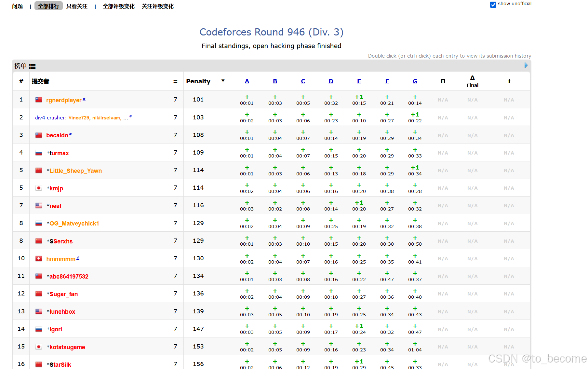
Task: Click the China flag beside StarSilk
Action: point(39,364)
